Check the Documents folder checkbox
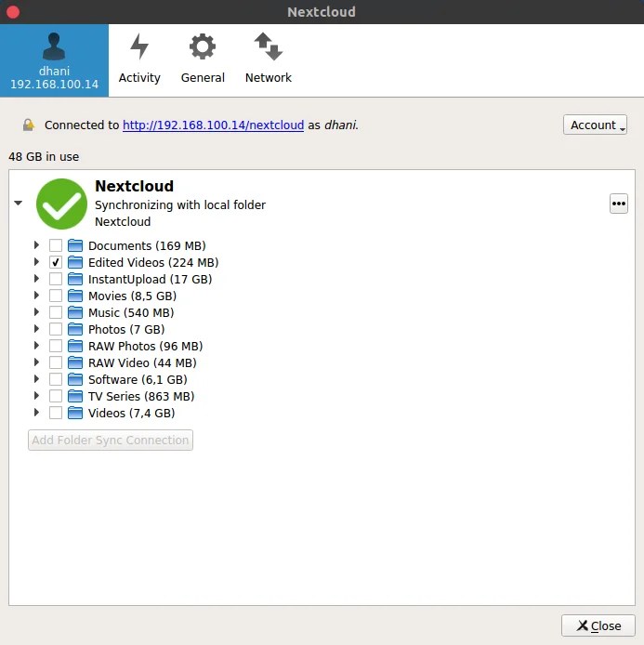Screen dimensions: 644x645 56,245
